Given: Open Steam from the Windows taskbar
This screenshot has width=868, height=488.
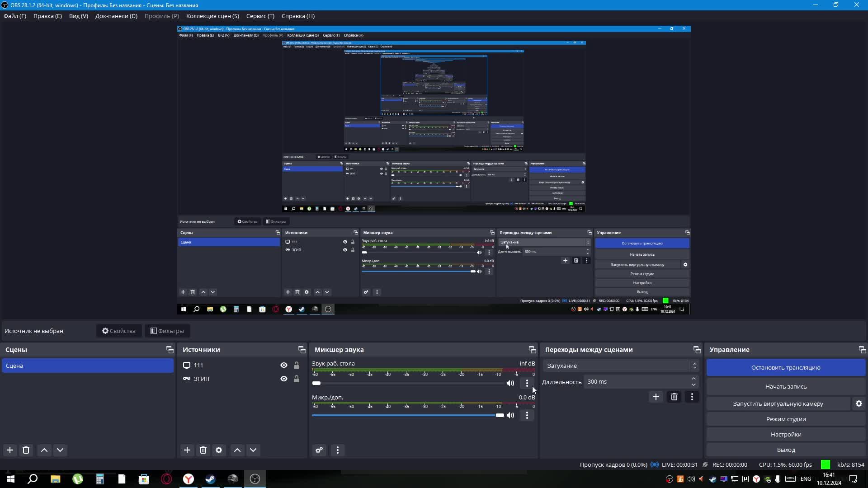Looking at the screenshot, I should tap(211, 479).
